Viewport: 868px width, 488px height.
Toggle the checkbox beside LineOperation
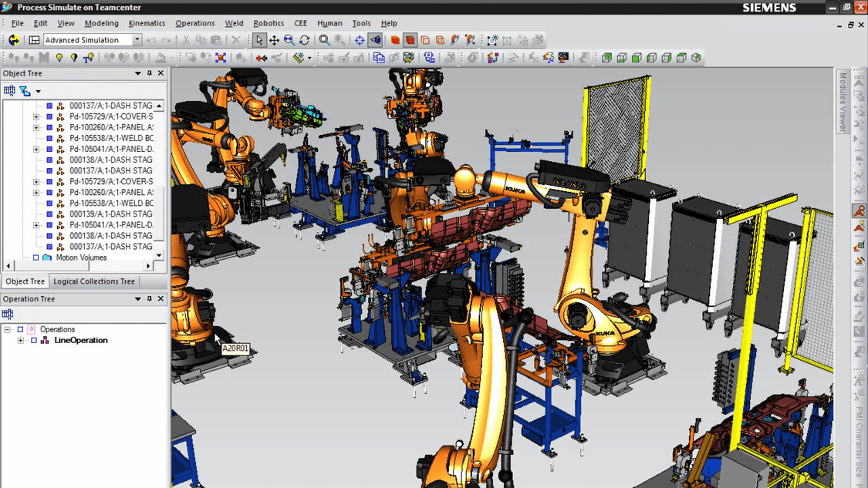(34, 340)
